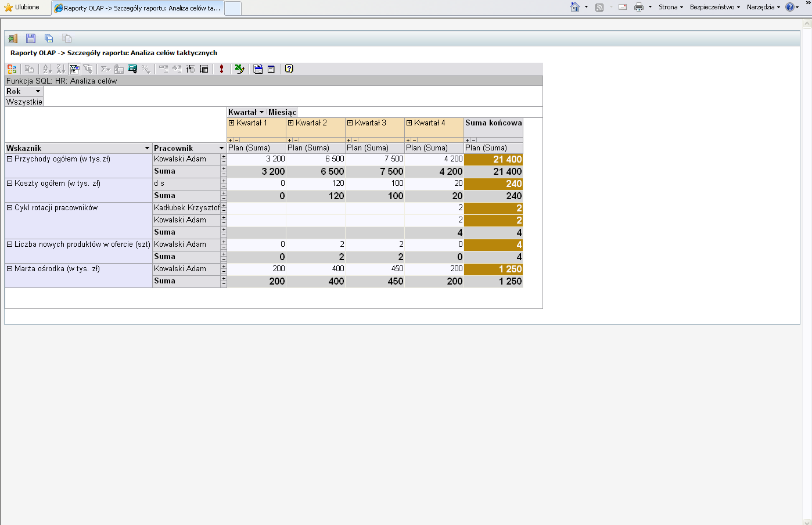Open the browser Help blue question icon
The image size is (812, 525).
(x=790, y=7)
